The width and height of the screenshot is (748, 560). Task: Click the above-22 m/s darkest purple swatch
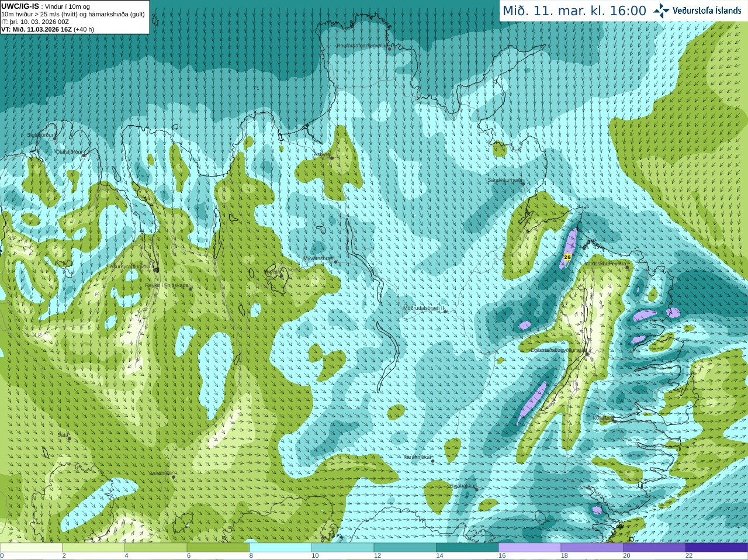pos(717,548)
